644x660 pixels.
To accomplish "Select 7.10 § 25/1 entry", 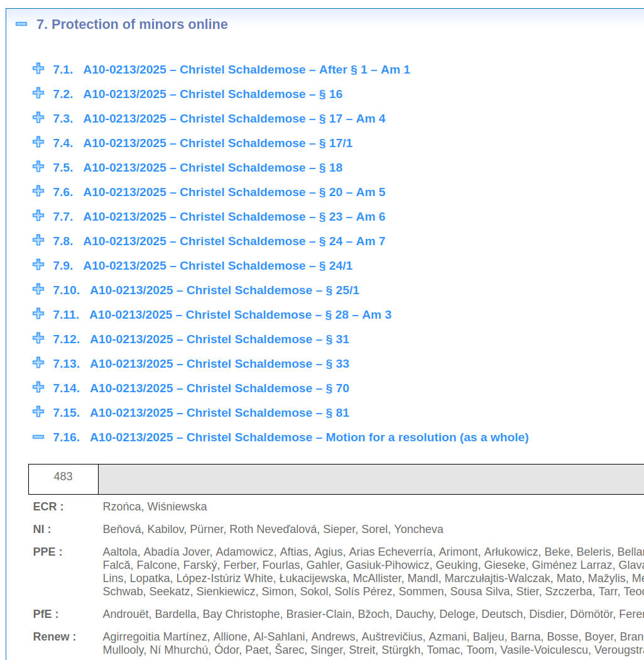I will click(224, 290).
